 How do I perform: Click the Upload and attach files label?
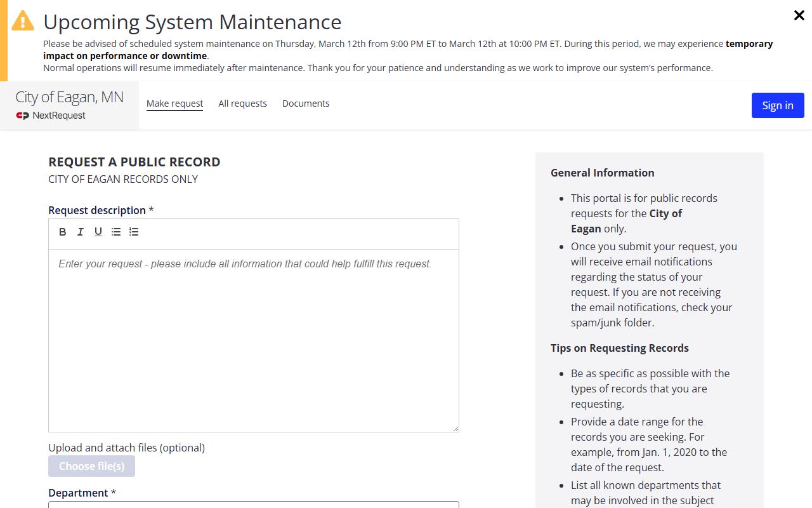[x=126, y=448]
